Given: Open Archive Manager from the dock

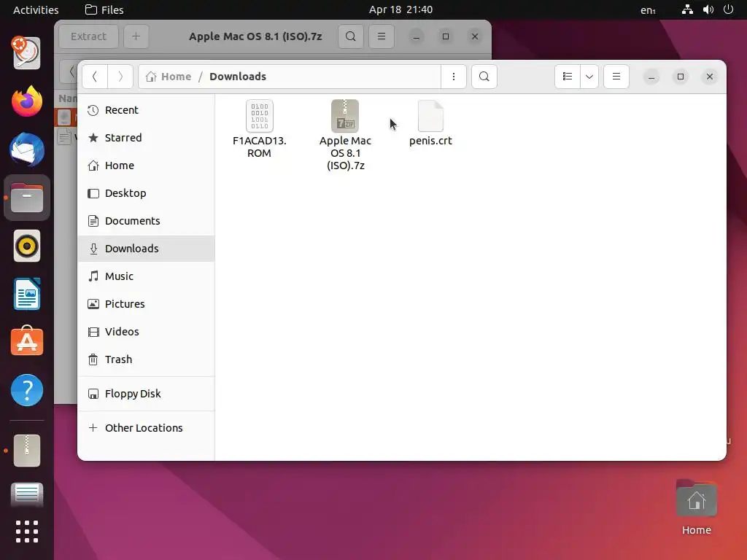Looking at the screenshot, I should click(x=27, y=451).
